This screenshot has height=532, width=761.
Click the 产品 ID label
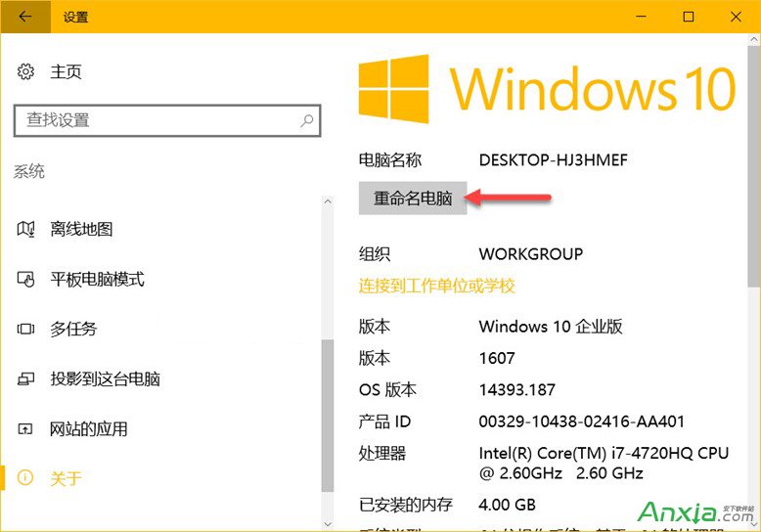pyautogui.click(x=384, y=421)
